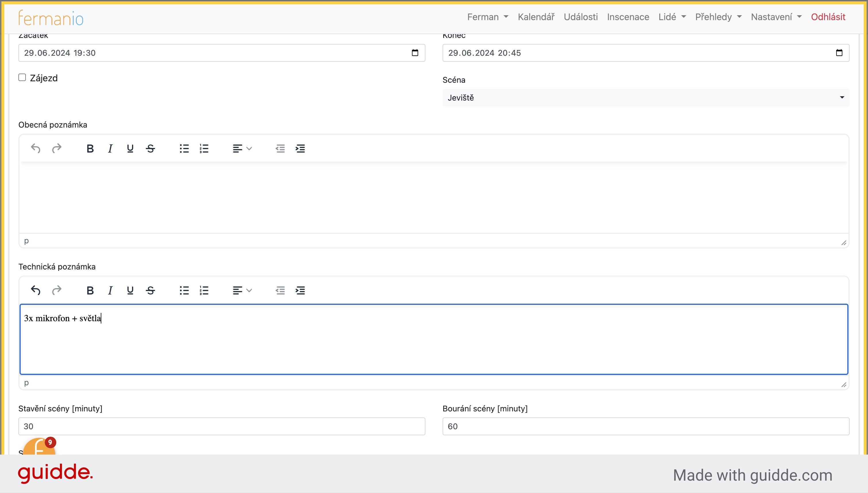Expand the Lidé menu
Screen dimensions: 868x493
coord(672,17)
